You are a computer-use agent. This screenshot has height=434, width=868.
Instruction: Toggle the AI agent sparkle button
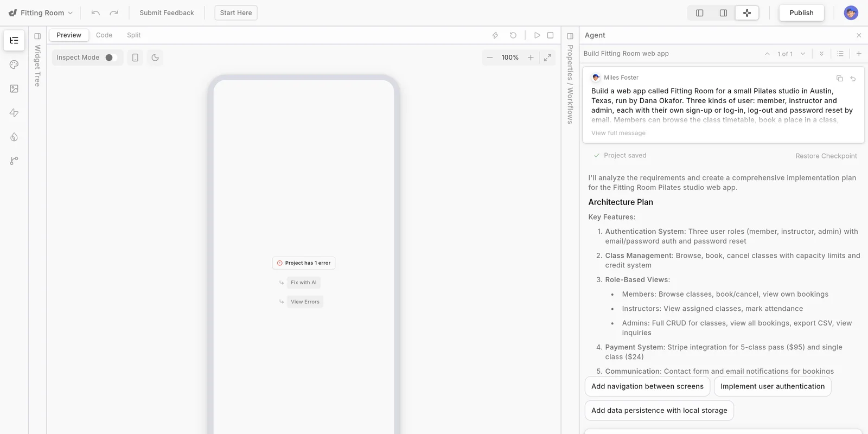[747, 13]
